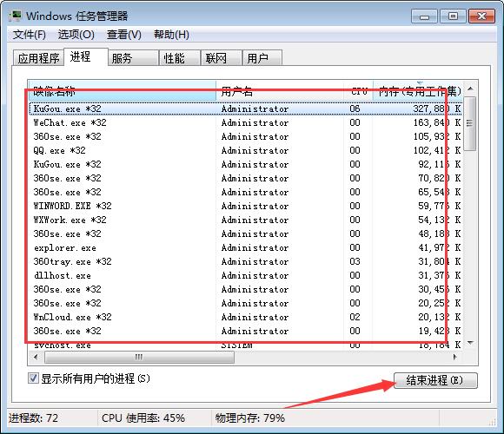Select the 360se.exe process using 19,42x K

coord(246,331)
